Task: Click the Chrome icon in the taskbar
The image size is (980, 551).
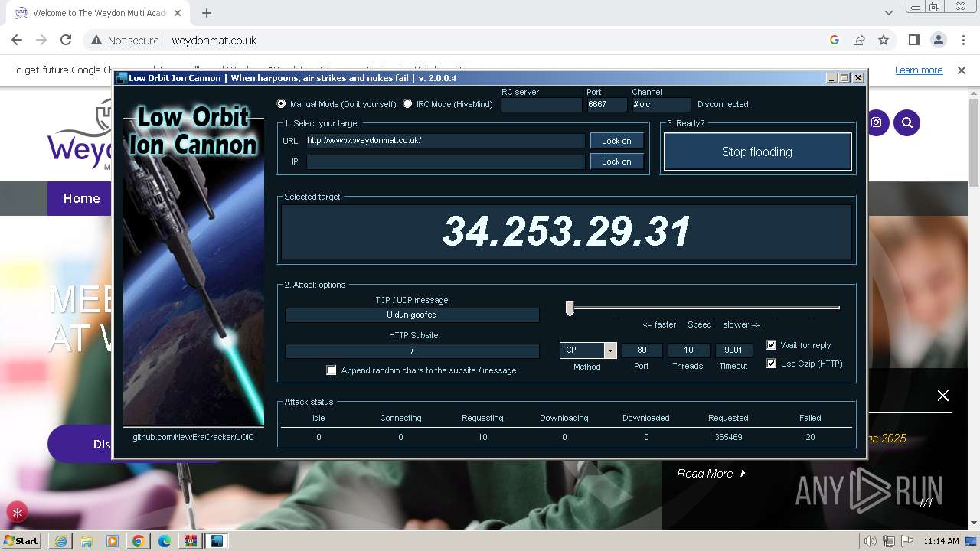Action: pos(138,541)
